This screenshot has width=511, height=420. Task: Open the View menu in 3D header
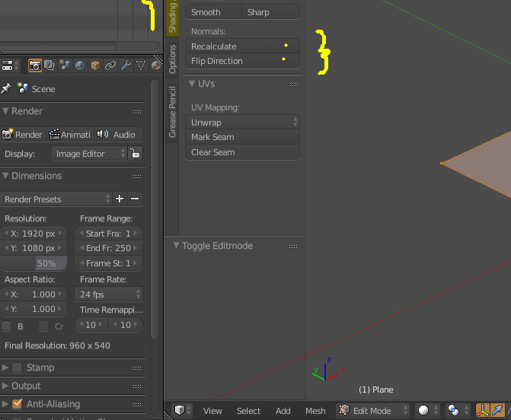(212, 411)
